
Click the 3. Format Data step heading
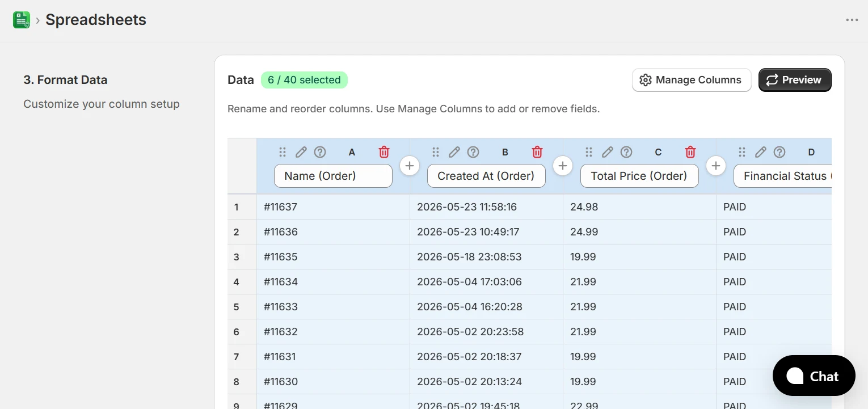(x=65, y=80)
